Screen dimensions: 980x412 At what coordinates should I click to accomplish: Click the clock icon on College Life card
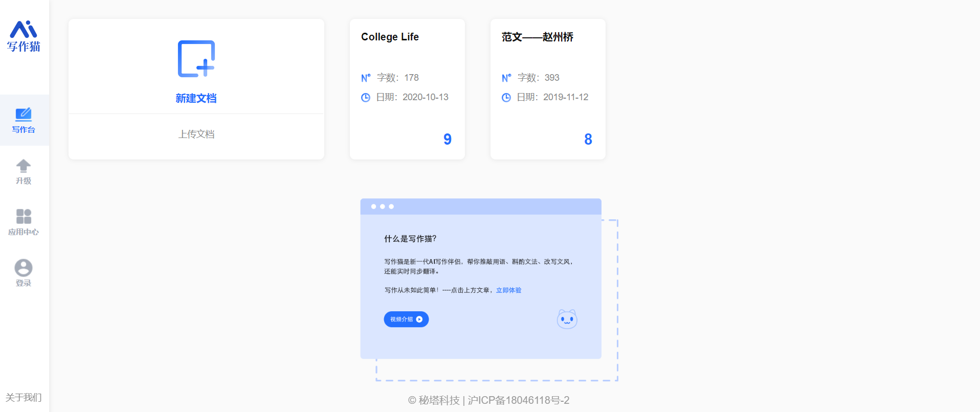coord(366,98)
